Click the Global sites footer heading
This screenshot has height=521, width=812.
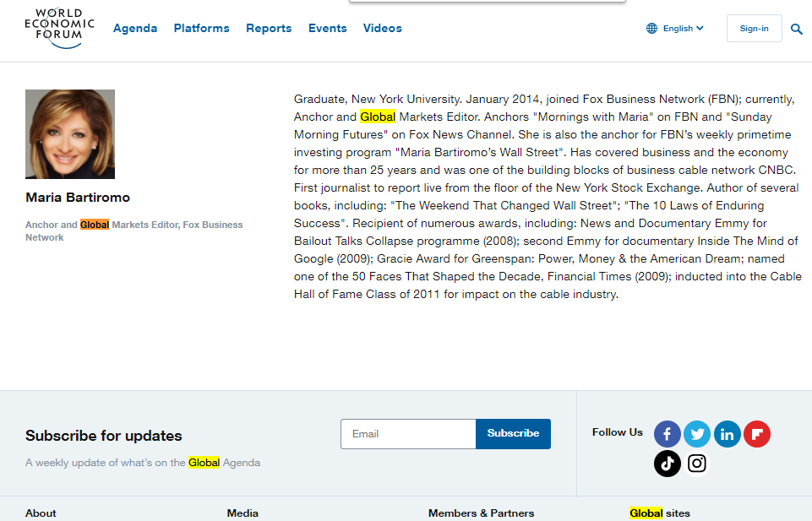point(660,513)
